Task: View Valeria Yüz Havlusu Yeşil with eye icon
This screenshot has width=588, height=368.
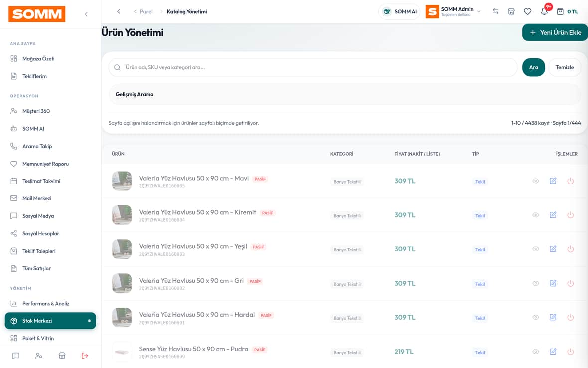Action: pos(536,249)
